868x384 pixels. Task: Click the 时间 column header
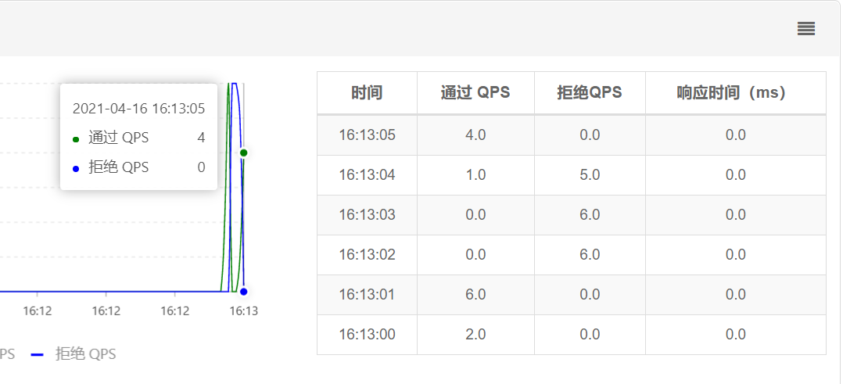click(367, 92)
